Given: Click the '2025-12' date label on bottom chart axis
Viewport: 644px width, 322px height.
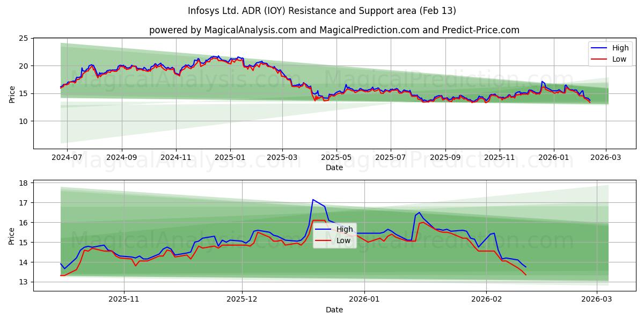Looking at the screenshot, I should [242, 300].
